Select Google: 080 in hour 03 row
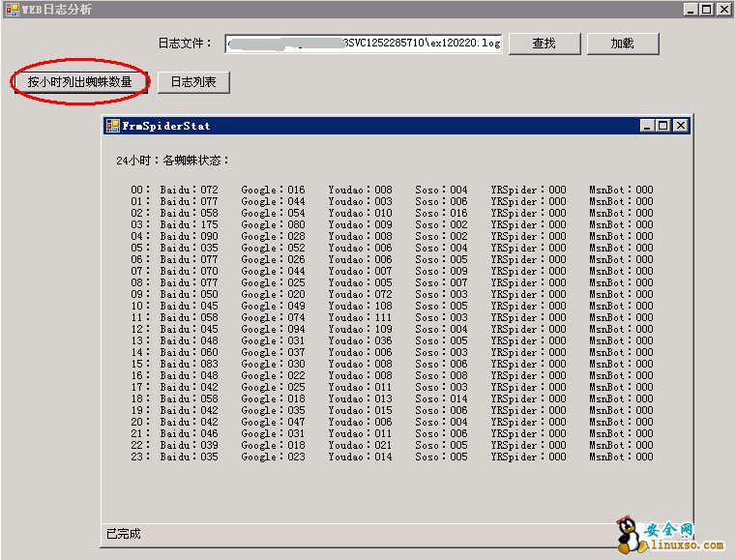The height and width of the screenshot is (560, 736). pyautogui.click(x=273, y=224)
